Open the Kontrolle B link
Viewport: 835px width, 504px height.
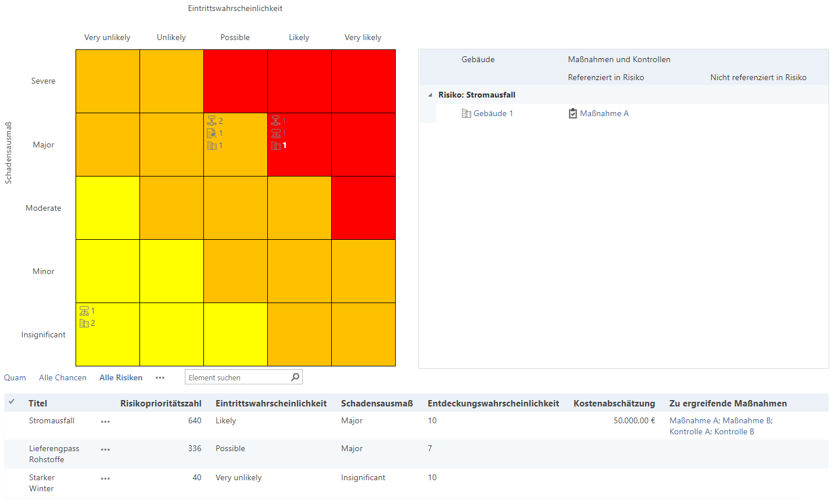pos(734,431)
